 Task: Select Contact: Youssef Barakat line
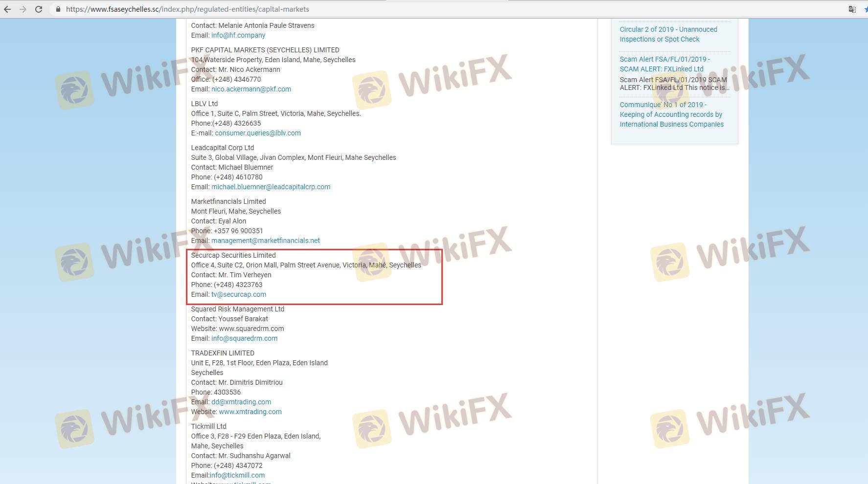(x=229, y=319)
